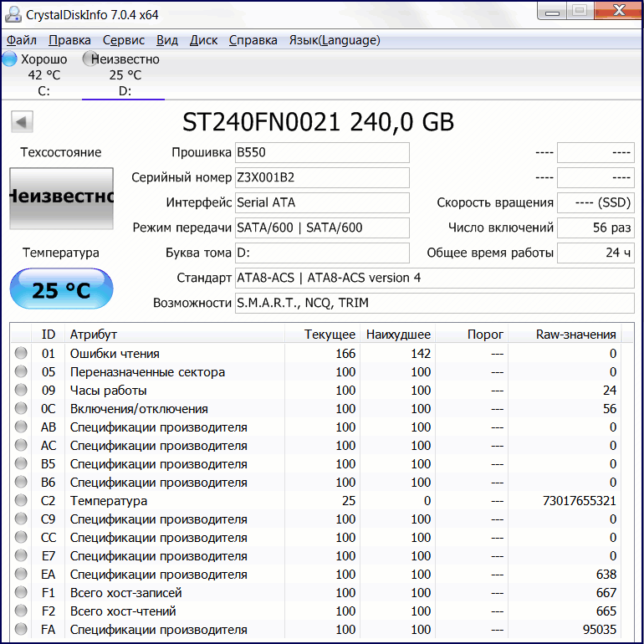The height and width of the screenshot is (644, 644).
Task: Click the Raw-значения column header
Action: (x=565, y=335)
